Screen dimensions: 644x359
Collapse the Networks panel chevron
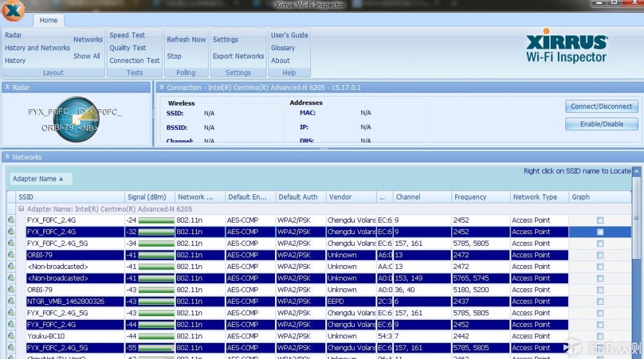click(7, 157)
